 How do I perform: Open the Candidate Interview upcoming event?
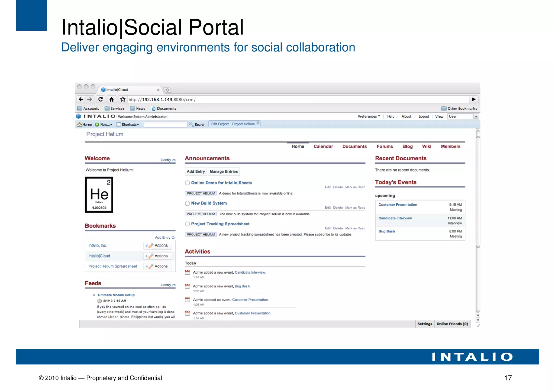[x=395, y=218]
